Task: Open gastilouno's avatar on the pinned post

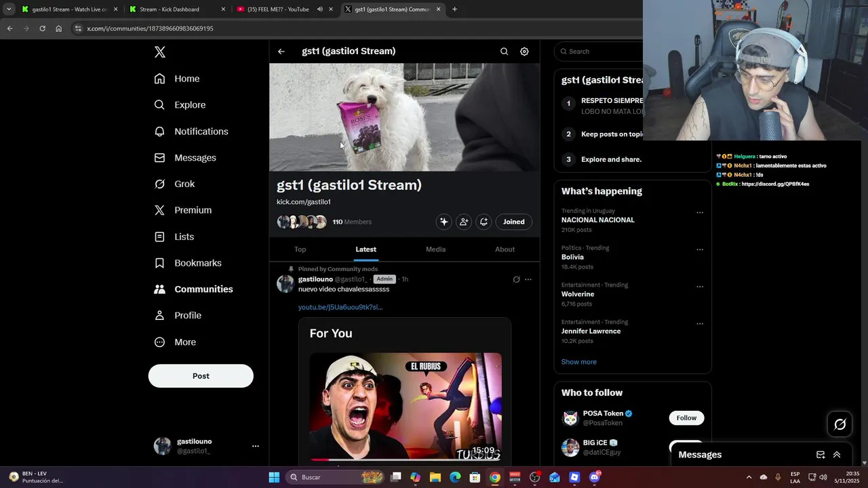Action: pos(285,284)
